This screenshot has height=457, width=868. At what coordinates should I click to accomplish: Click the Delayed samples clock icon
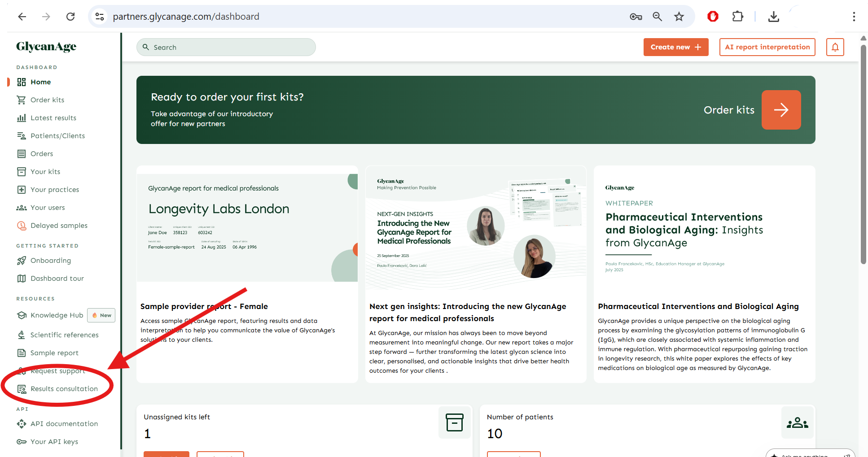21,226
